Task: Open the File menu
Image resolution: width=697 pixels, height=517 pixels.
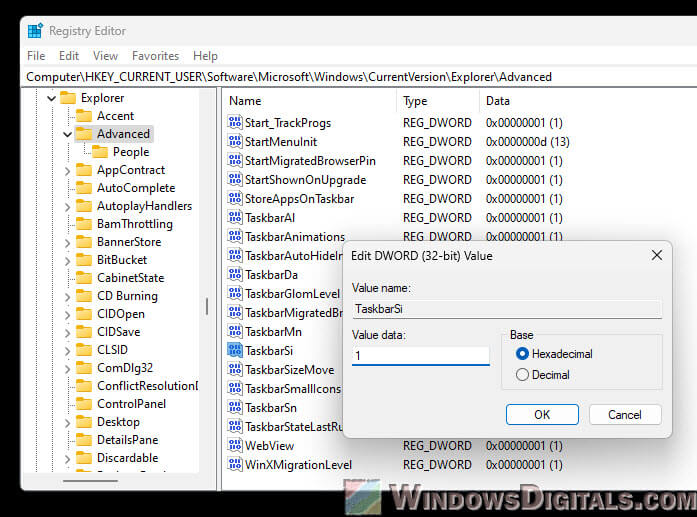Action: click(x=36, y=56)
